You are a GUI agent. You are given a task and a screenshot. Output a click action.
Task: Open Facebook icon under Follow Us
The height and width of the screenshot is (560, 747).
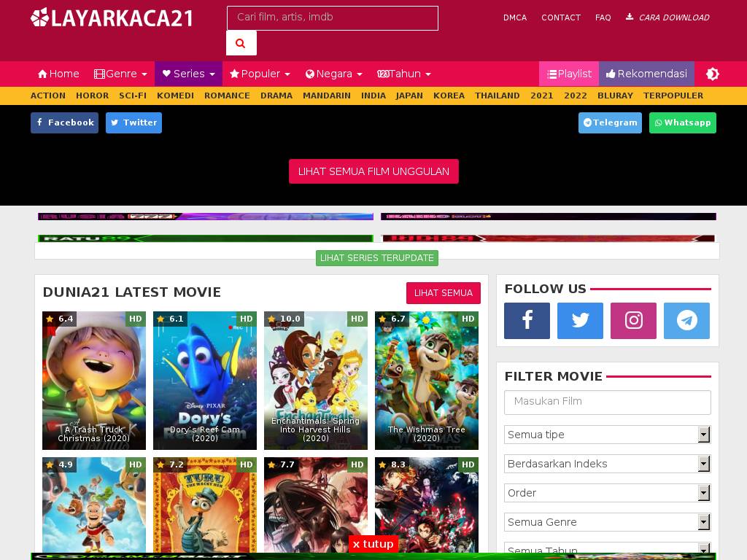tap(527, 321)
